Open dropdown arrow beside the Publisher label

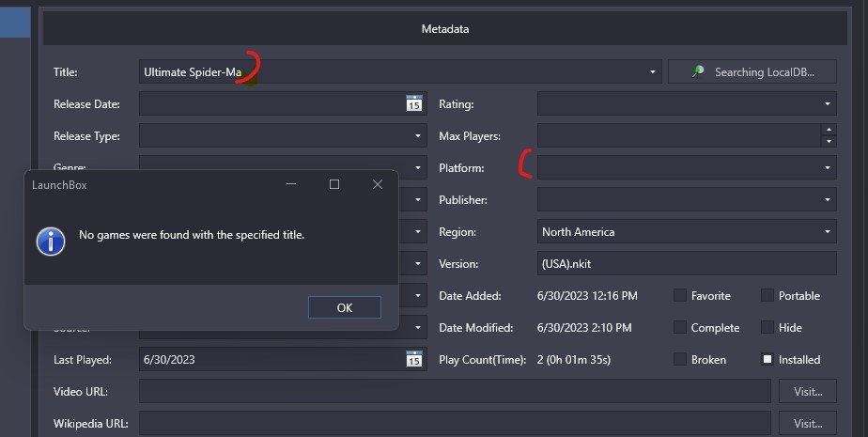click(828, 199)
